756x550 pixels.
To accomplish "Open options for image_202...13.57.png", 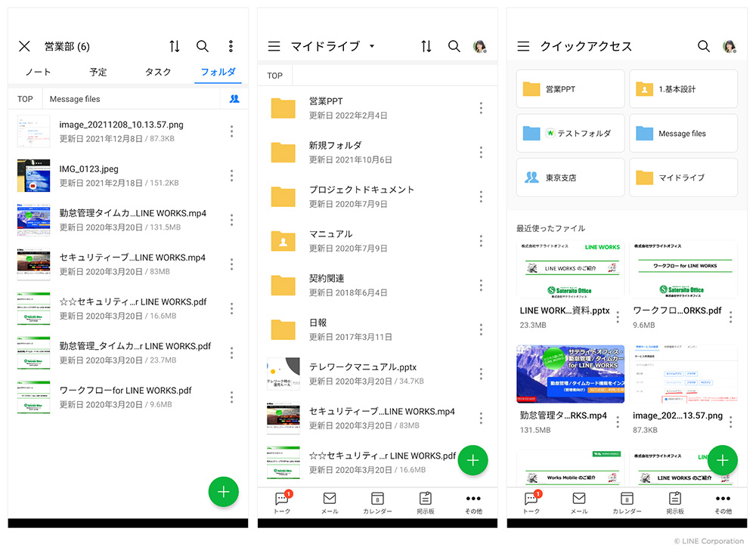I will pos(731,422).
